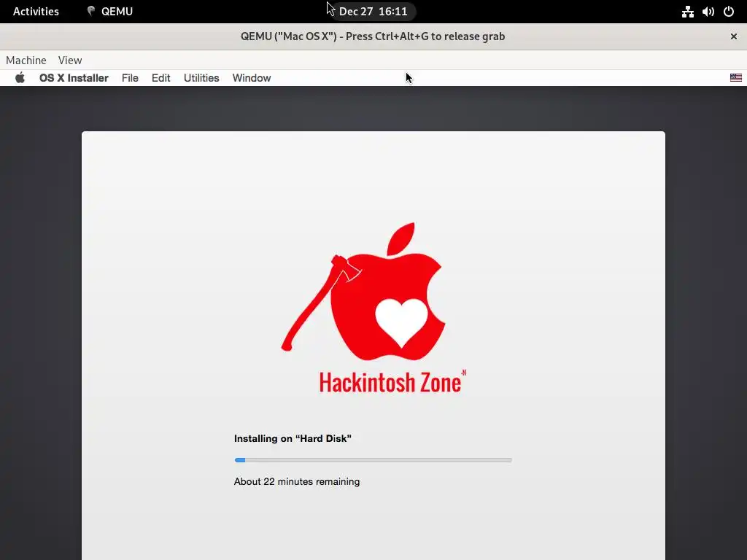Close the QEMU window
747x560 pixels.
[734, 36]
